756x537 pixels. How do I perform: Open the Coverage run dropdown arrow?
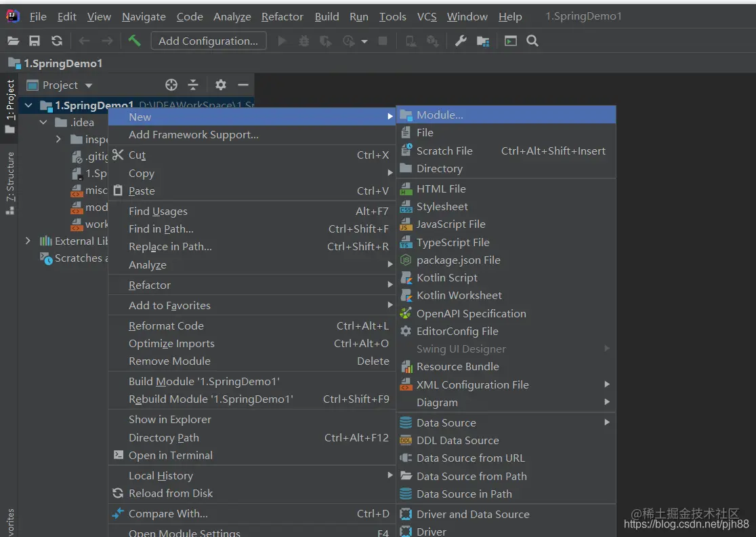point(364,41)
